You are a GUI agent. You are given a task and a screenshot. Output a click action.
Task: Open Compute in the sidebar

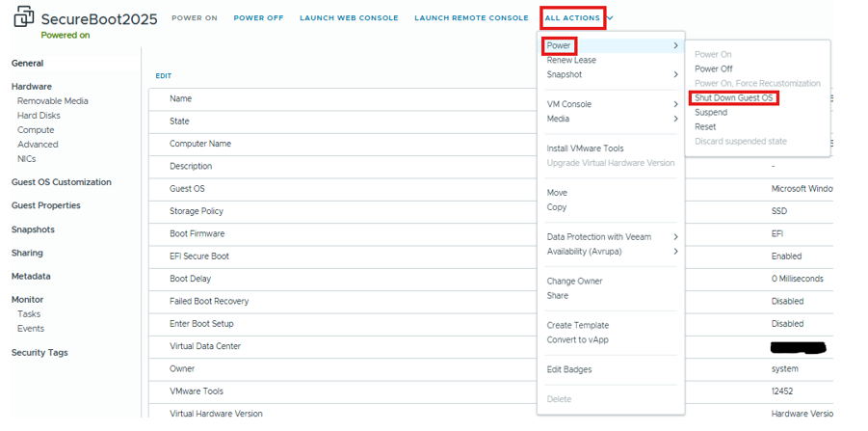(x=36, y=129)
